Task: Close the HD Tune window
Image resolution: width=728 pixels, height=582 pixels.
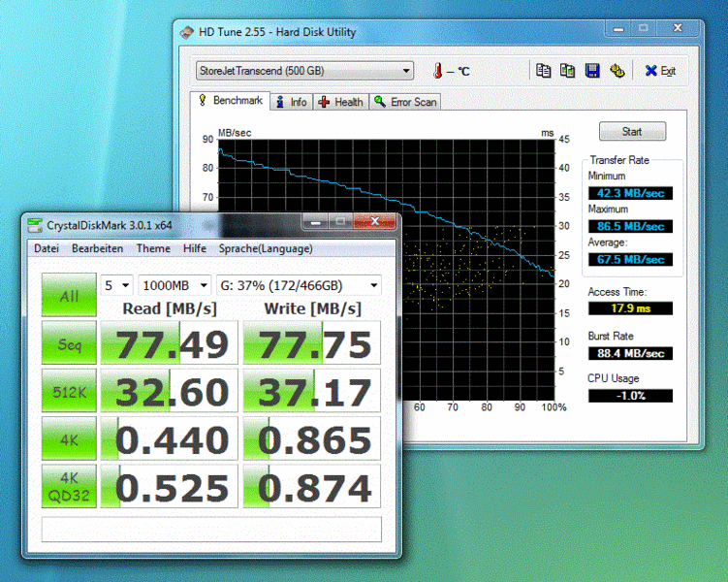Action: [678, 28]
